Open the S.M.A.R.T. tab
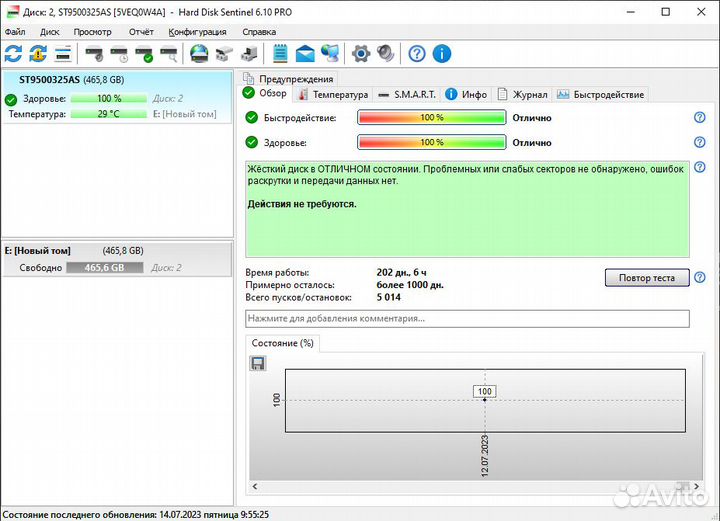The image size is (720, 521). point(407,95)
